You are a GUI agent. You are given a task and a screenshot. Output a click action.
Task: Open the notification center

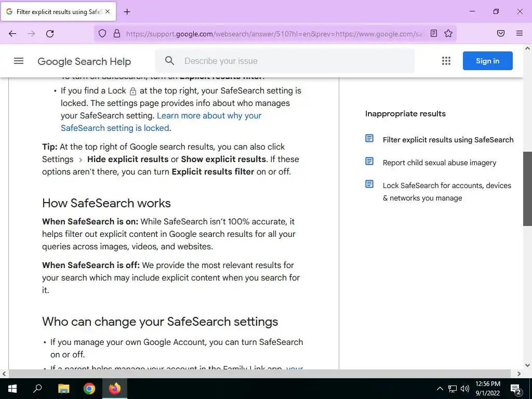pyautogui.click(x=516, y=389)
